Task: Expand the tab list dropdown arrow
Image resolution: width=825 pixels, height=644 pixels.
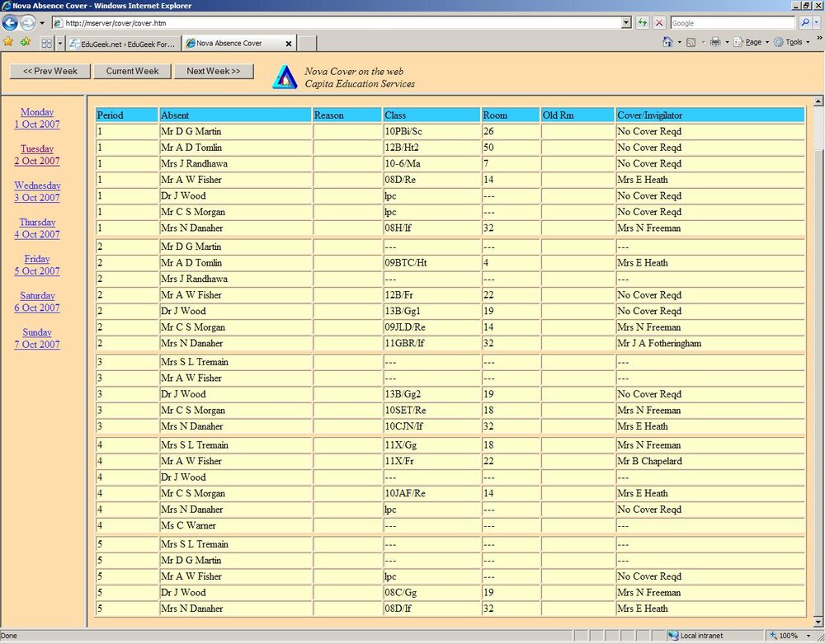Action: tap(60, 43)
